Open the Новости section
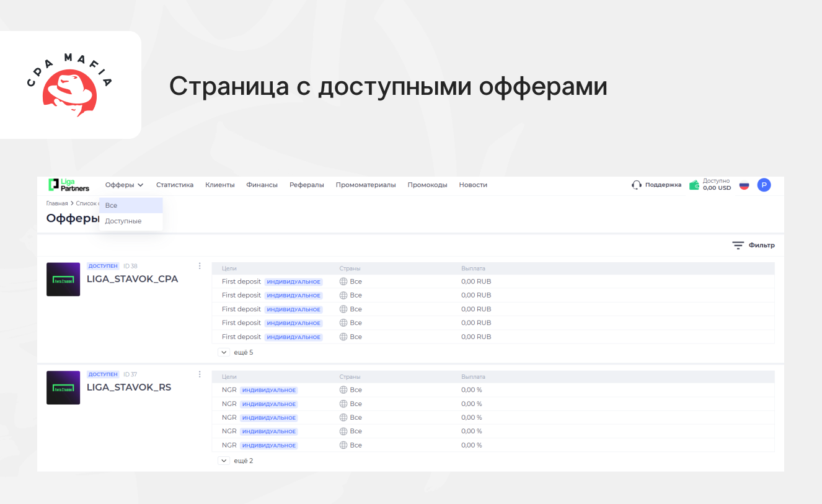The image size is (822, 504). (473, 185)
